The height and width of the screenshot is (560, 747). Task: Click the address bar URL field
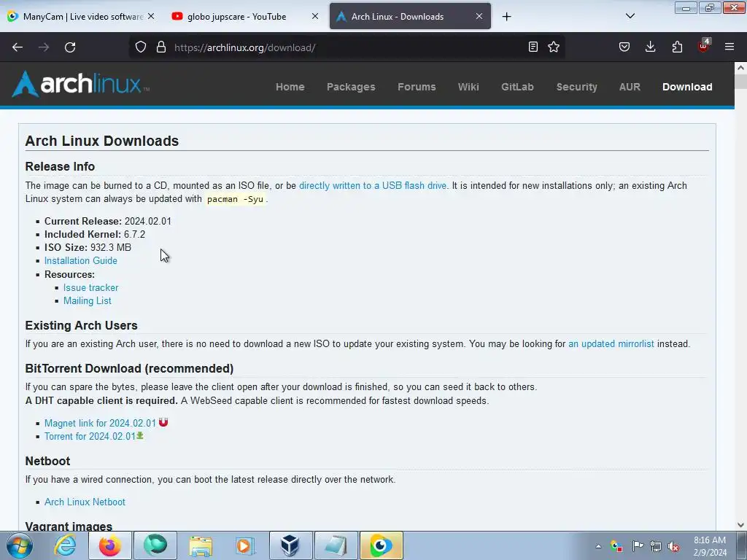coord(348,47)
